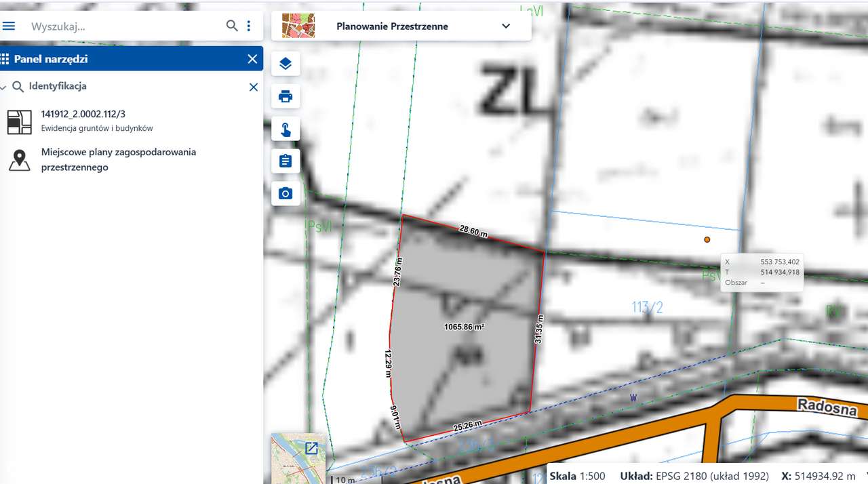Click the Skala 1:500 scale indicator
The image size is (868, 484).
pyautogui.click(x=578, y=476)
